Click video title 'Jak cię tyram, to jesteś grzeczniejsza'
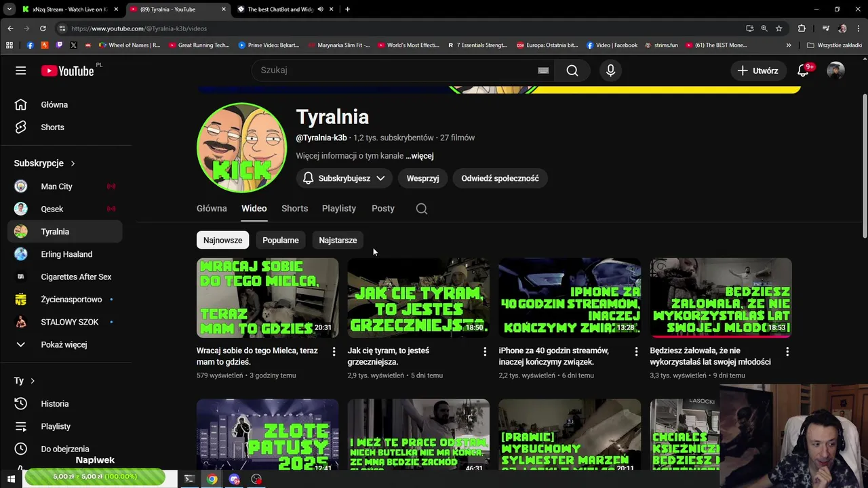868x488 pixels. point(389,357)
